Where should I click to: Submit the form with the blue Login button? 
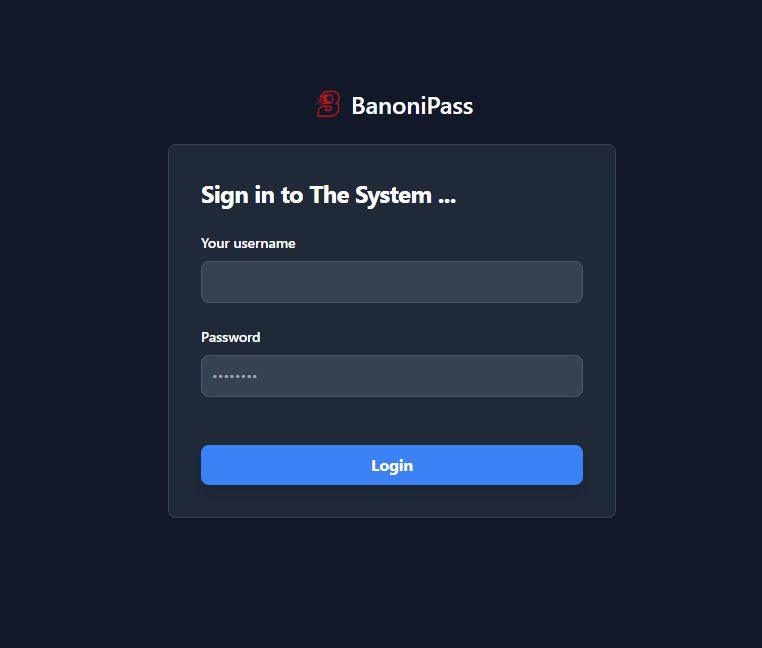(392, 465)
